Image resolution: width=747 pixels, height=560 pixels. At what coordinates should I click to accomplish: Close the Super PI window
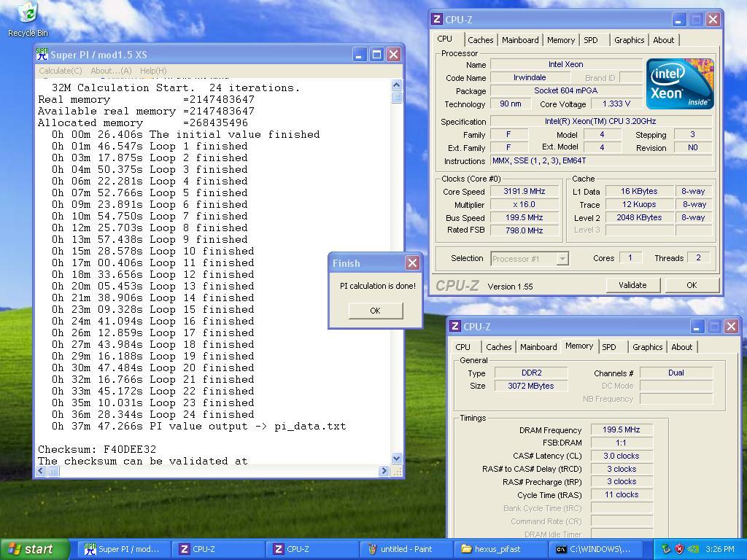[x=393, y=54]
